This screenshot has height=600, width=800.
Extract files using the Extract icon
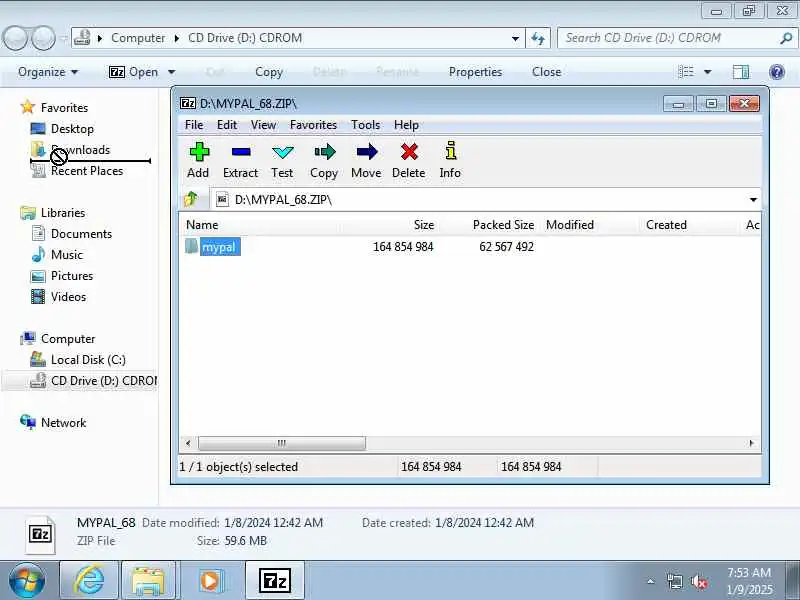pos(240,160)
